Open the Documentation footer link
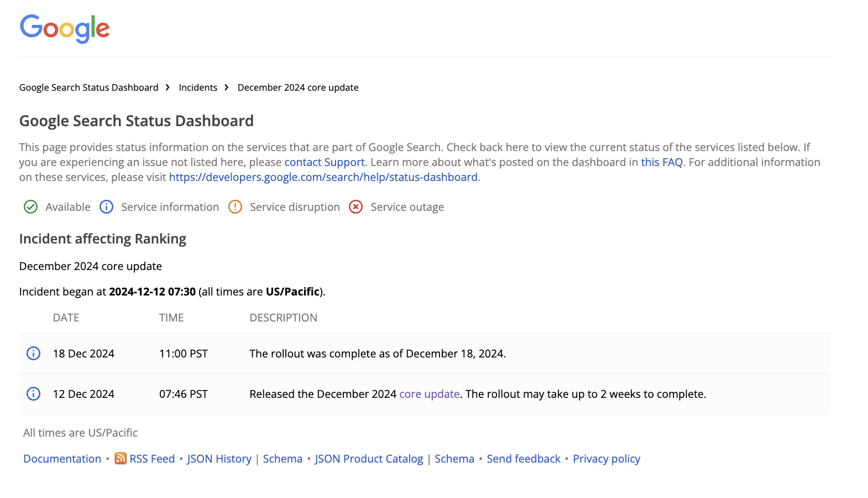Image resolution: width=868 pixels, height=498 pixels. click(62, 459)
